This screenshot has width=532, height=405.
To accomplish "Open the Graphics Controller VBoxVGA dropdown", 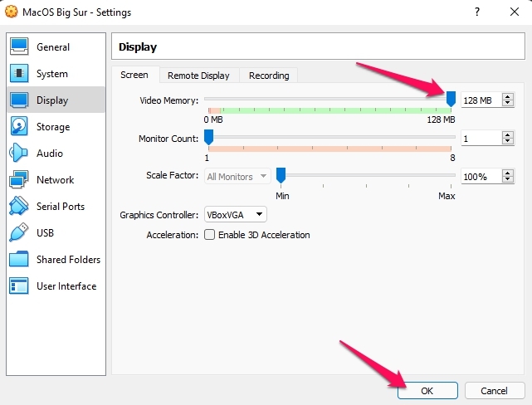I will coord(236,215).
